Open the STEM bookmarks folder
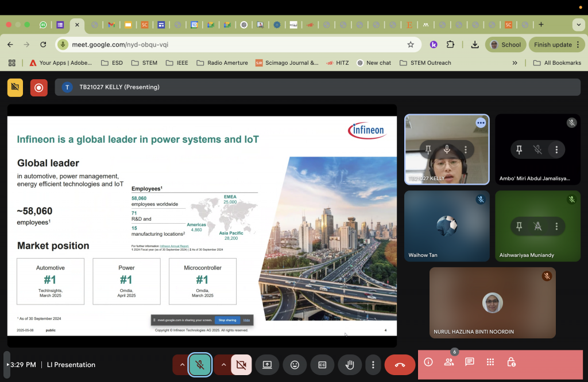The image size is (588, 382). (x=144, y=63)
